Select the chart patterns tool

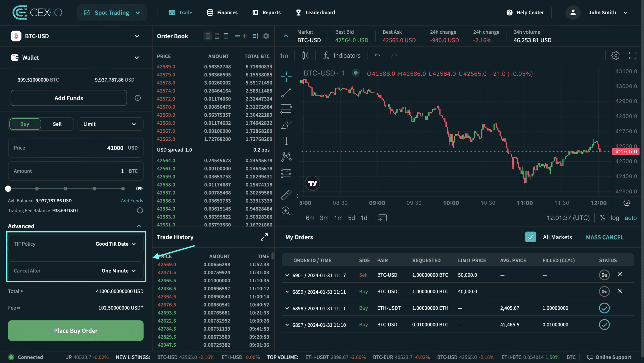[x=286, y=157]
